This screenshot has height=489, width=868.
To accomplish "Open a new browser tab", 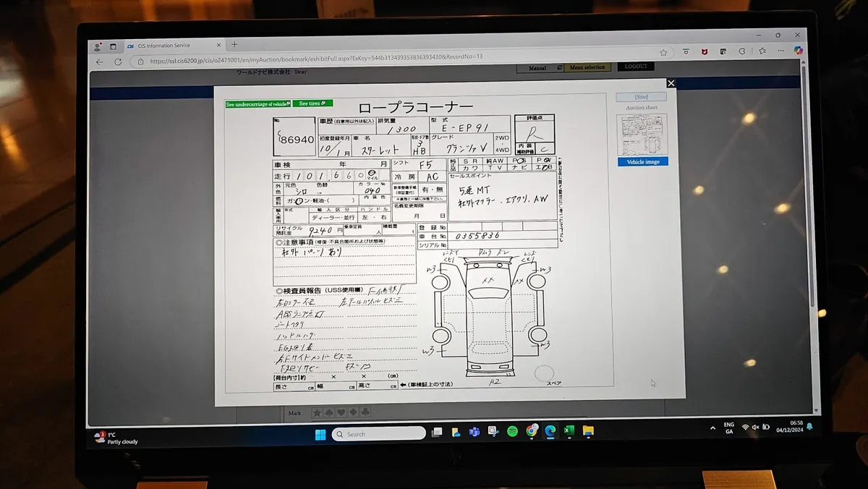I will 234,45.
